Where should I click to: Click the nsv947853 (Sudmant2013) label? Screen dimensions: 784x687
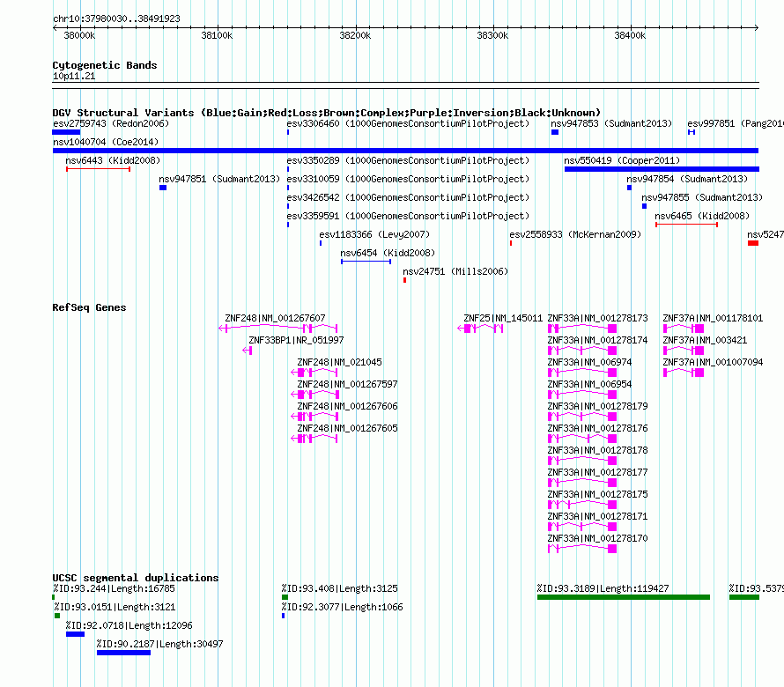point(611,123)
